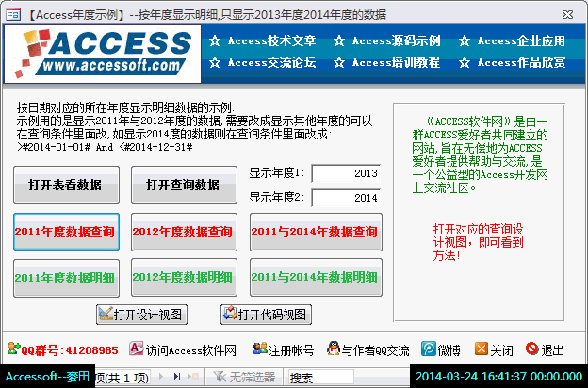Screen dimensions: 588x388
Task: Open Access技术文章 link
Action: point(272,40)
